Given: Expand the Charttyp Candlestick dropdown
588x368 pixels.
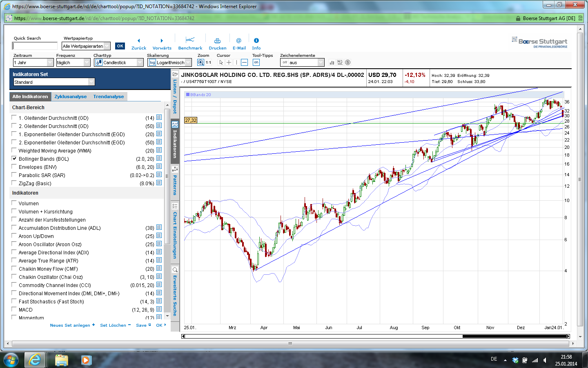Looking at the screenshot, I should click(119, 63).
